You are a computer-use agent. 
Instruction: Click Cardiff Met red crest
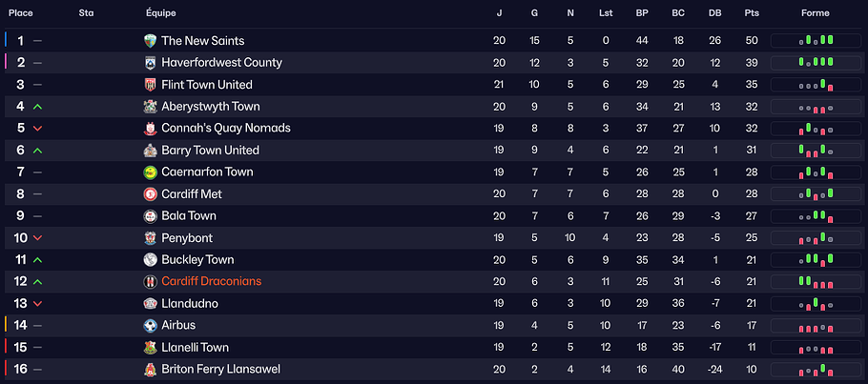[x=150, y=194]
